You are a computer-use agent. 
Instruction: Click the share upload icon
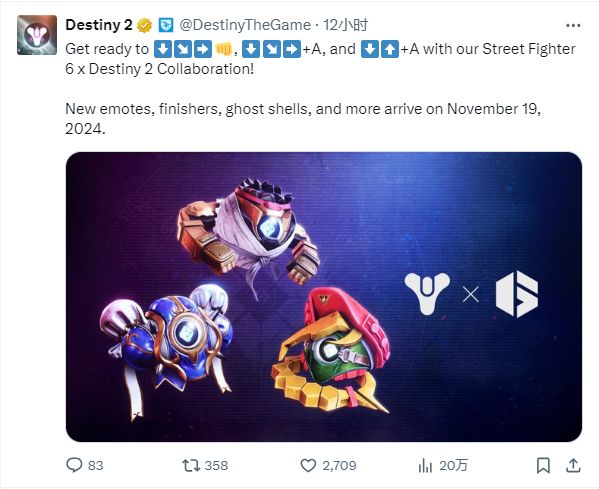tap(573, 465)
